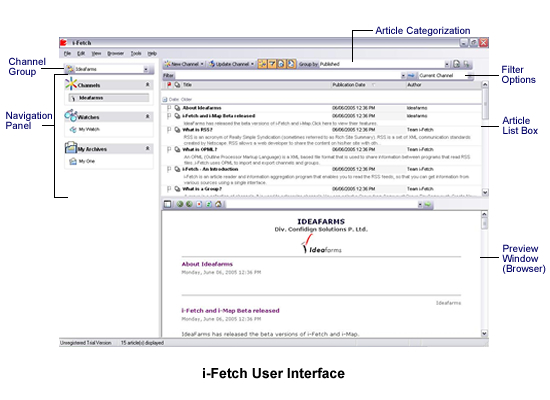
Task: Open i-Fetch and i-Map Beta released preview link
Action: (x=230, y=311)
